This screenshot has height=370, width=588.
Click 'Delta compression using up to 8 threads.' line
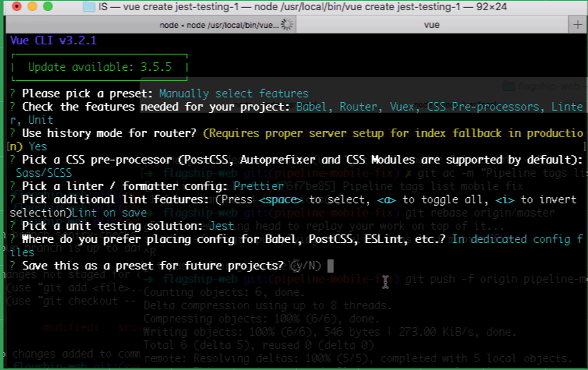click(x=268, y=305)
